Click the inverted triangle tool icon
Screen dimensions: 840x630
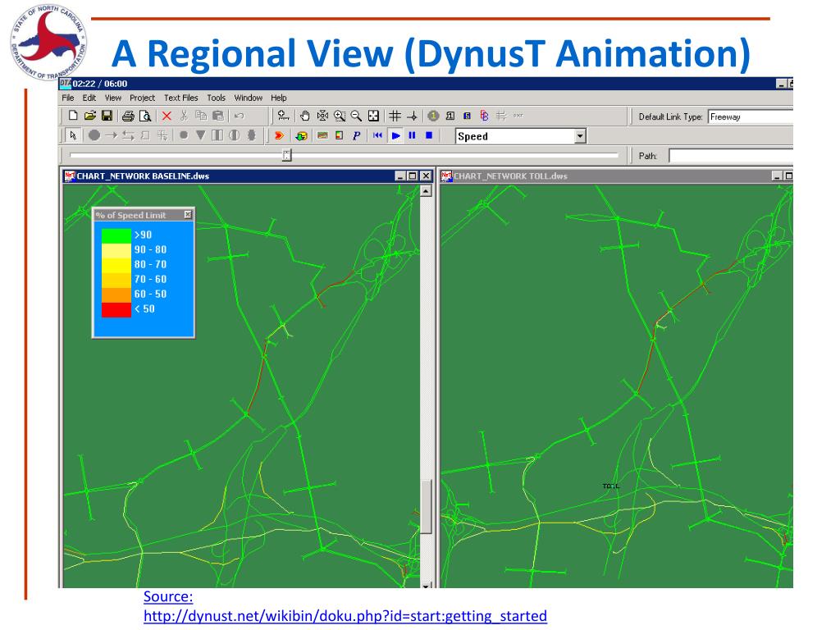(x=200, y=135)
